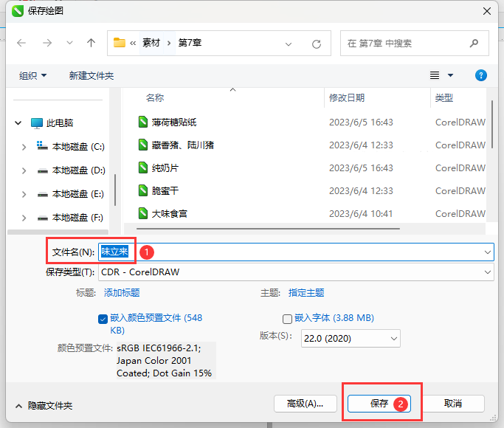Viewport: 504px width, 428px height.
Task: Click 指定主题 link
Action: [x=306, y=293]
